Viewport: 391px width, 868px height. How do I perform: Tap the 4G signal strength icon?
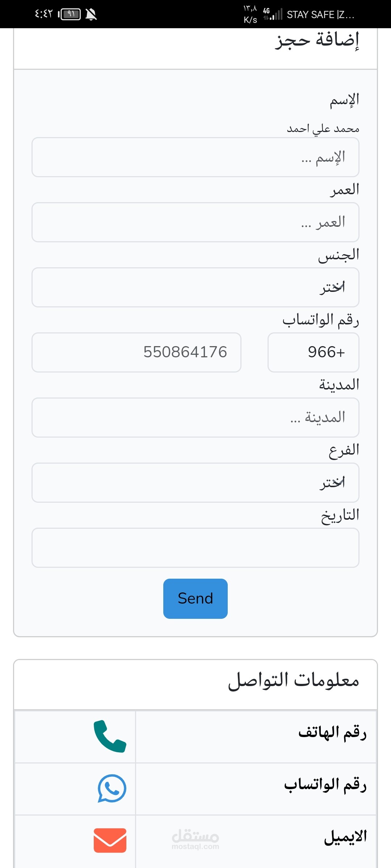point(273,14)
